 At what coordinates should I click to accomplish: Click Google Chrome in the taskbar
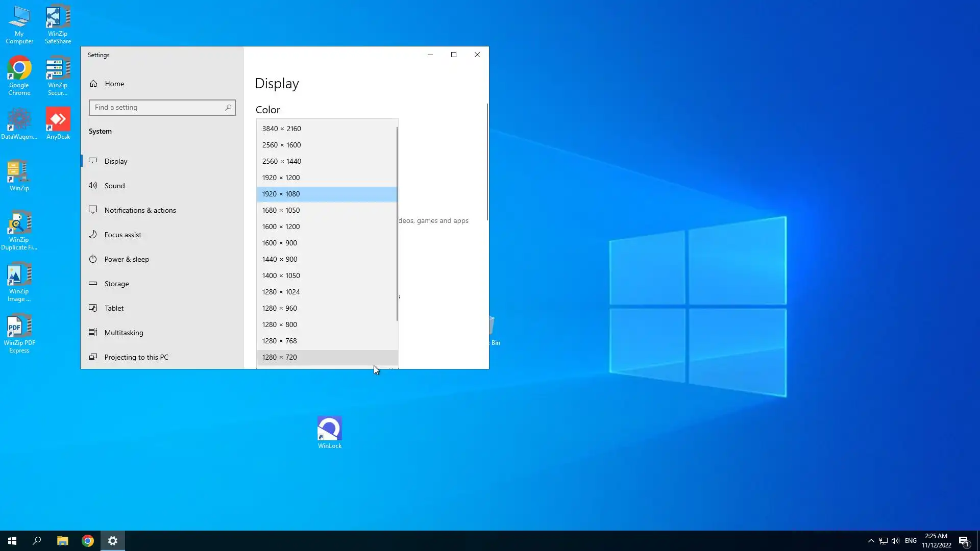(88, 541)
